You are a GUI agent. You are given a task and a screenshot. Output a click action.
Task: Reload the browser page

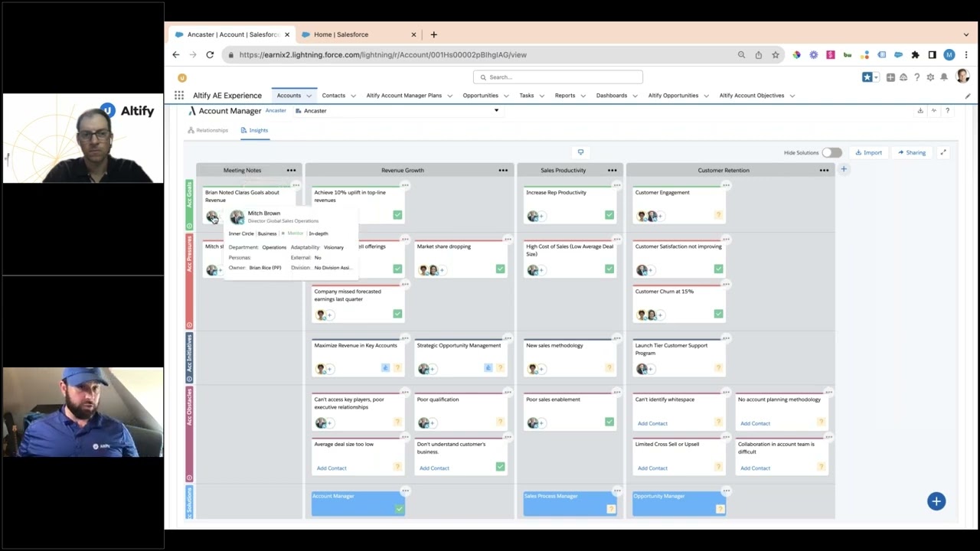pyautogui.click(x=210, y=55)
